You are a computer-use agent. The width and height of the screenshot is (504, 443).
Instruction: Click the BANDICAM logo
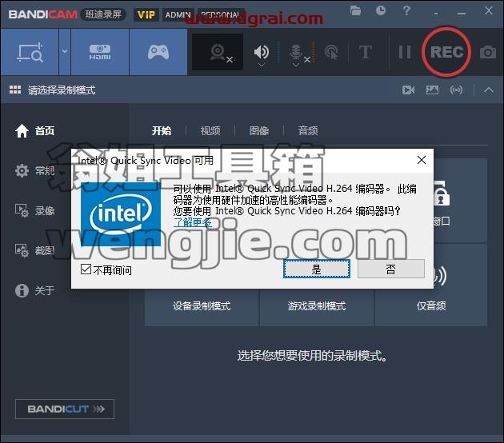(x=42, y=14)
